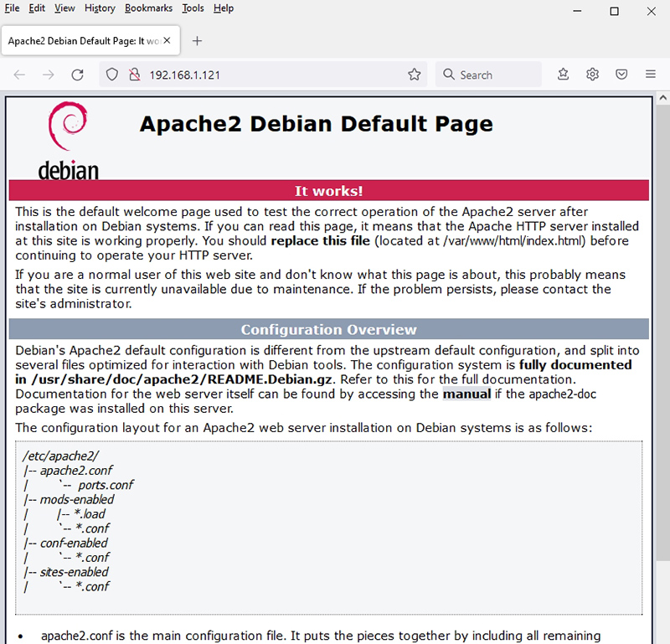The height and width of the screenshot is (644, 670).
Task: Close the Apache2 Debian Default Page tab
Action: click(x=167, y=40)
